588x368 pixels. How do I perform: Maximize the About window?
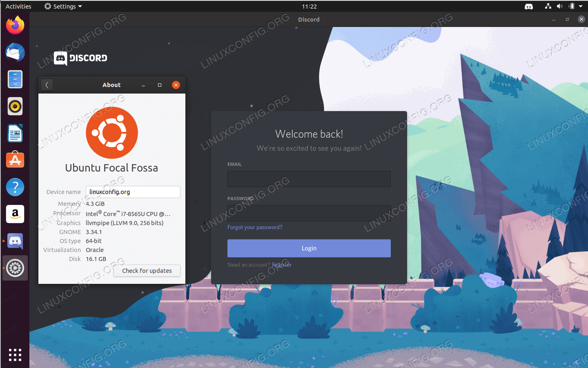click(x=160, y=85)
